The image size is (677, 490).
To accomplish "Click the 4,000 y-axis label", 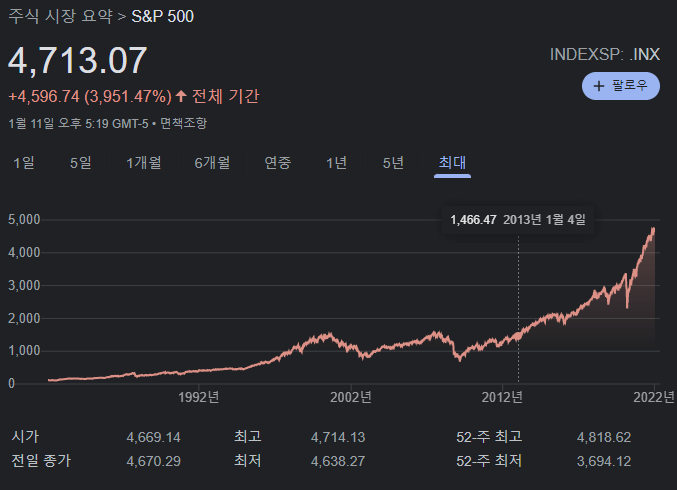I will [24, 253].
